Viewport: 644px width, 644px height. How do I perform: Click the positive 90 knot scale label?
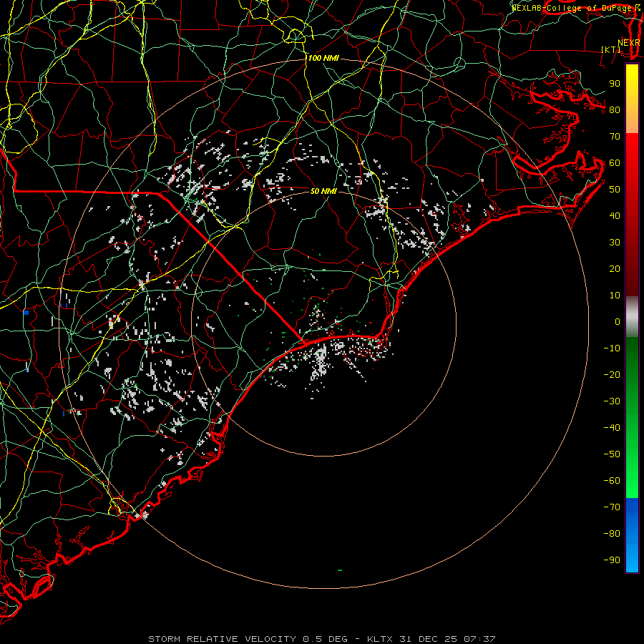(x=615, y=84)
